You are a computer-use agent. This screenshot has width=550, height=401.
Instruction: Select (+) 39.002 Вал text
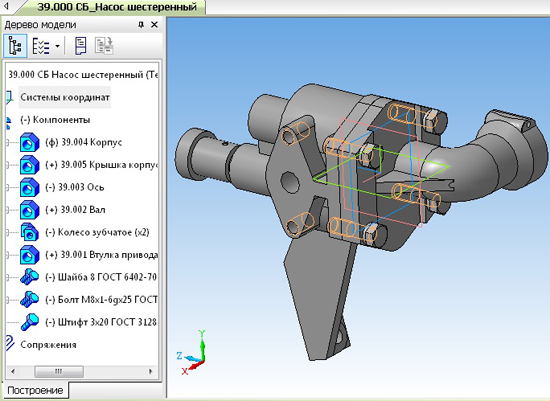(75, 209)
